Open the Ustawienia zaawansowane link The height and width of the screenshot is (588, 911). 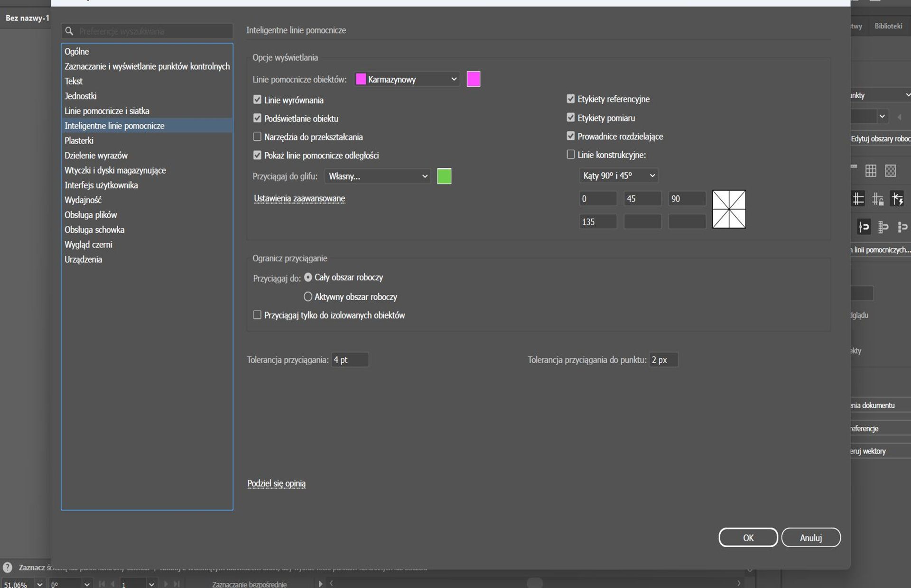tap(299, 198)
